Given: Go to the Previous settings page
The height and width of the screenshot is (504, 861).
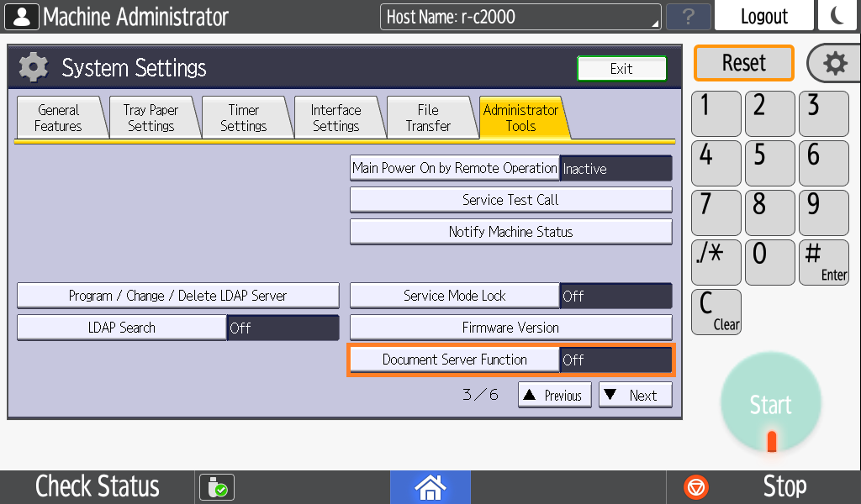Looking at the screenshot, I should 554,395.
